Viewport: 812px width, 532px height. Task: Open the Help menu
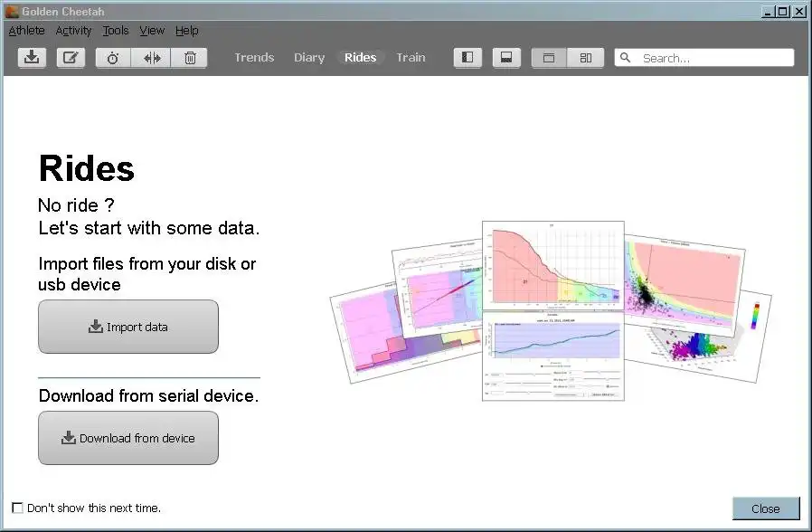[x=187, y=31]
